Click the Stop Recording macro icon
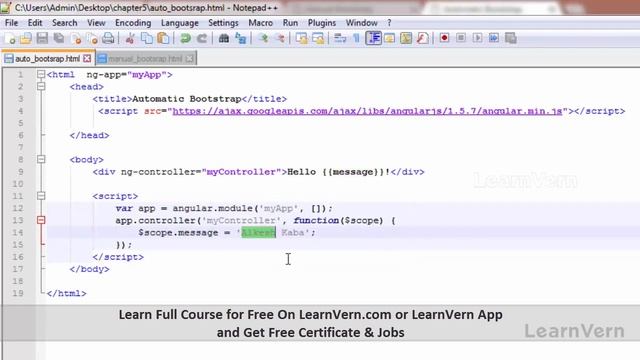 461,38
